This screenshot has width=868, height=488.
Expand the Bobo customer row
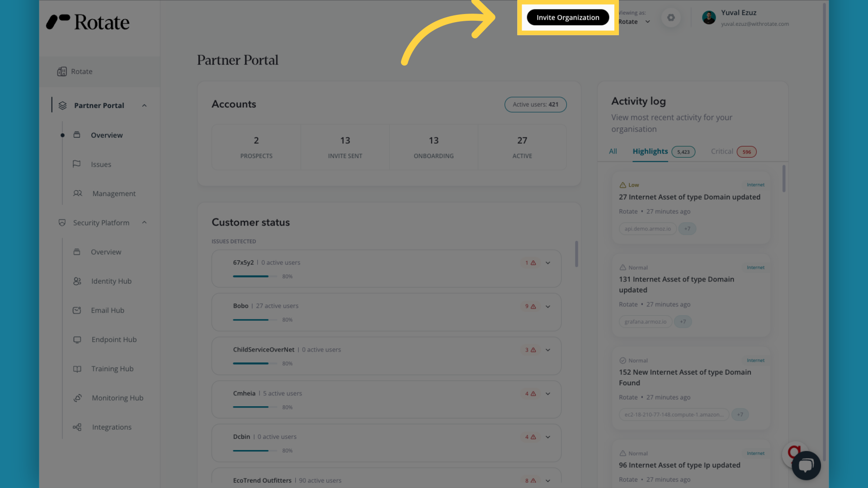tap(548, 306)
